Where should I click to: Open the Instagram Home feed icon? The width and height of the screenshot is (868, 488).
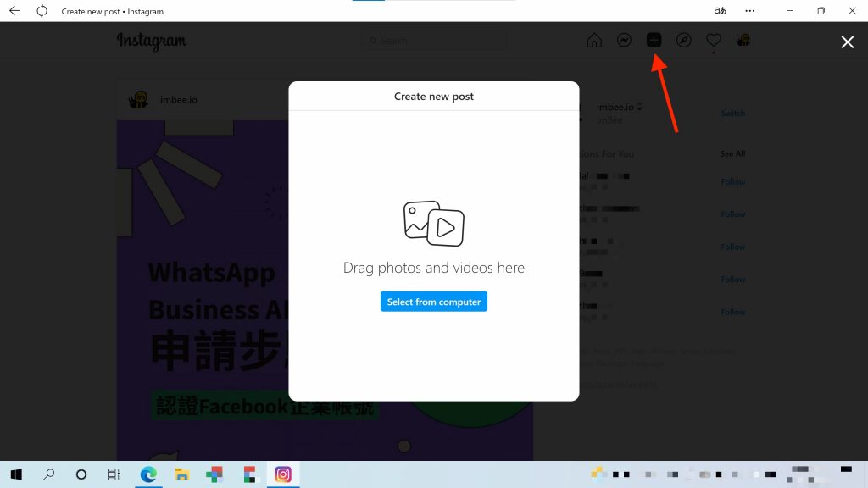tap(594, 41)
